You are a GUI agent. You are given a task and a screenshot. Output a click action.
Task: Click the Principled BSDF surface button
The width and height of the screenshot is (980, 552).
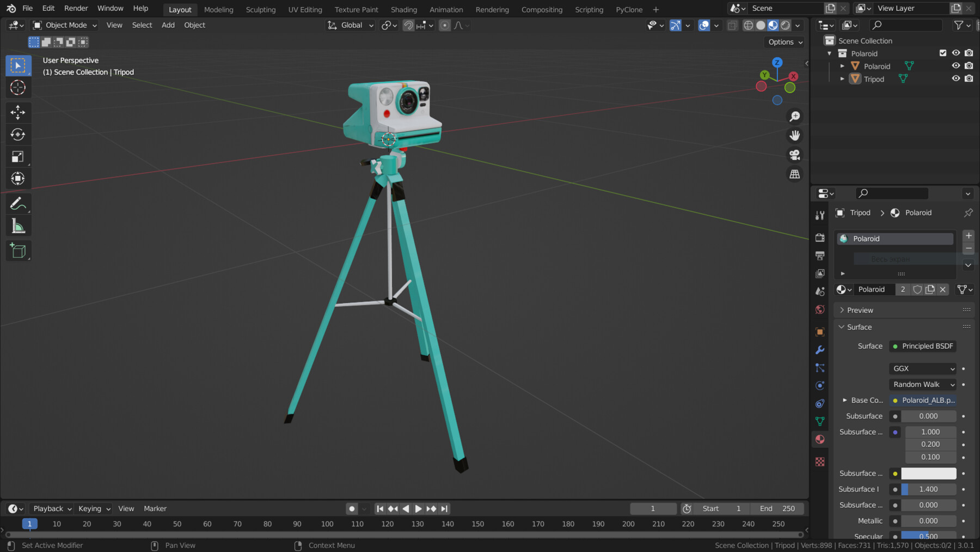coord(922,346)
